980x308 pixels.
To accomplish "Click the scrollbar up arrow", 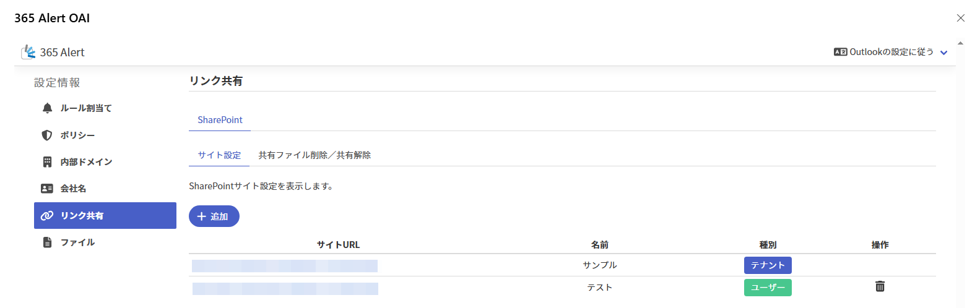I will point(960,43).
